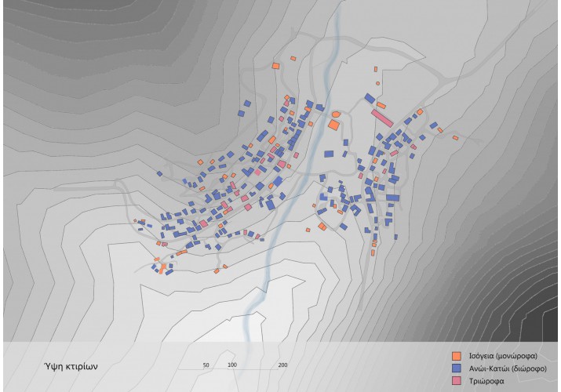
Task: Click the Τριώροφα legend label
Action: point(486,381)
